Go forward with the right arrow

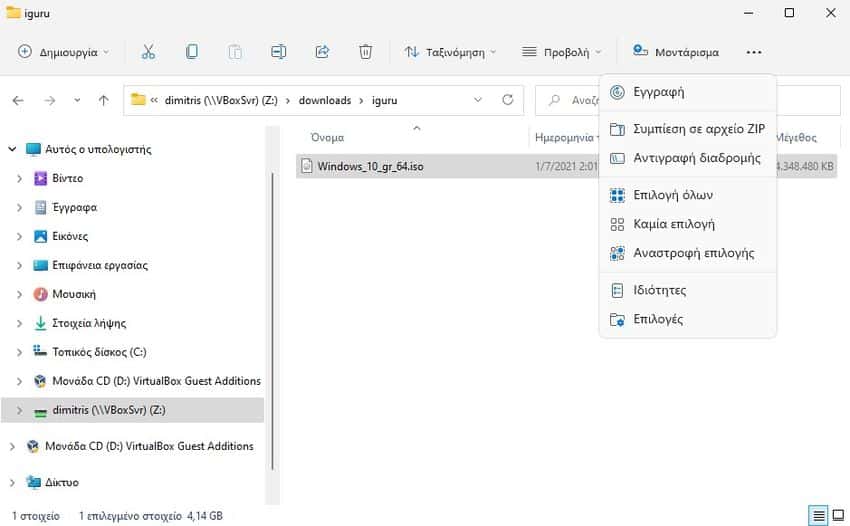pos(49,100)
